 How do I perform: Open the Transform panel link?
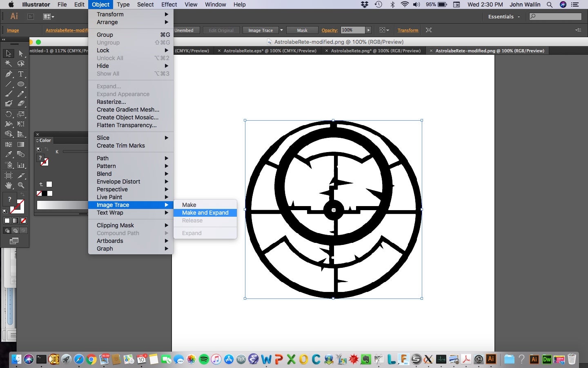click(408, 30)
